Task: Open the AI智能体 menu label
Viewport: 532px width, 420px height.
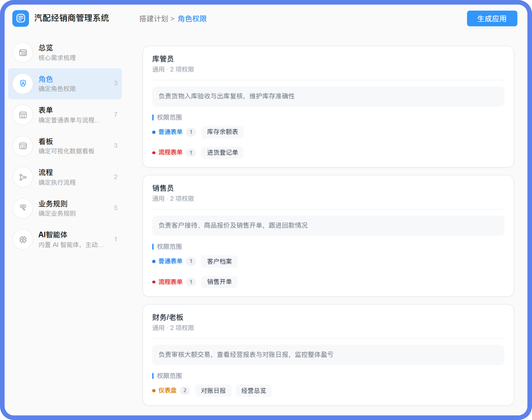Action: tap(53, 235)
